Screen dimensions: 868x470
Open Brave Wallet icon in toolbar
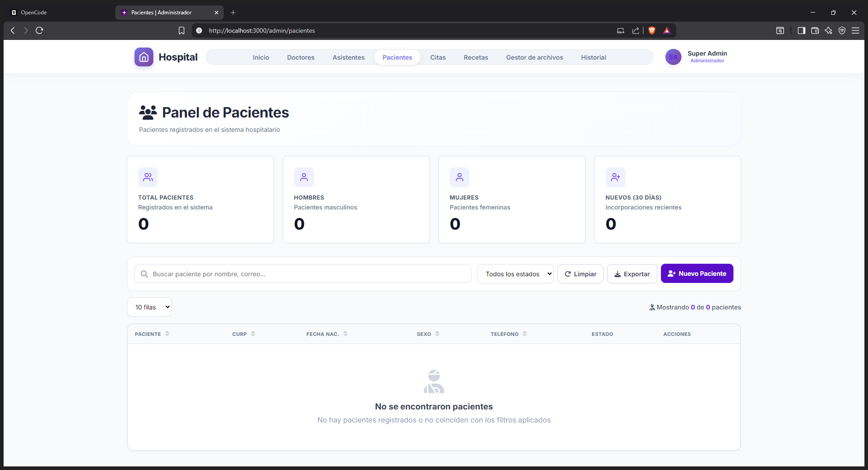(x=815, y=30)
